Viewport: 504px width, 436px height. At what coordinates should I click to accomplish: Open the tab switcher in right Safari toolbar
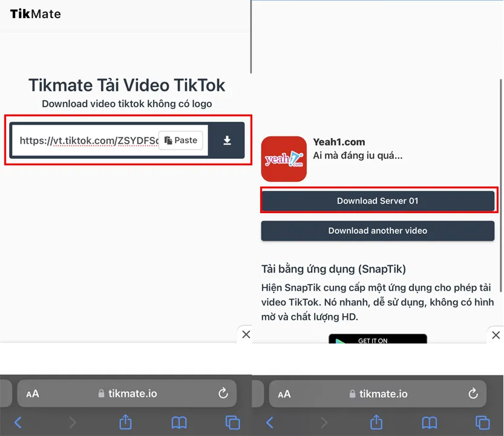(482, 422)
